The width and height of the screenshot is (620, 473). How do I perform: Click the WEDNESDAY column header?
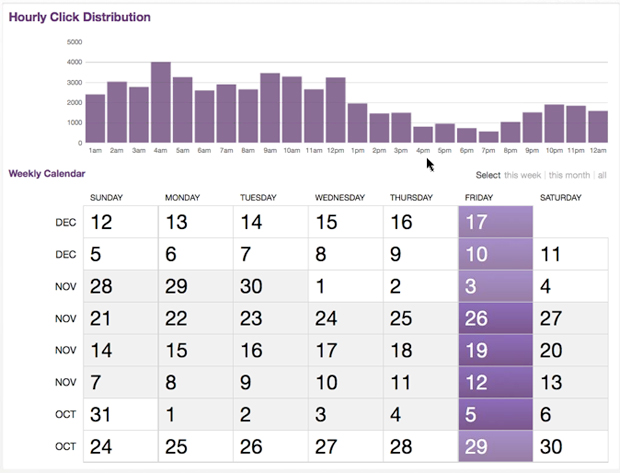[x=339, y=198]
